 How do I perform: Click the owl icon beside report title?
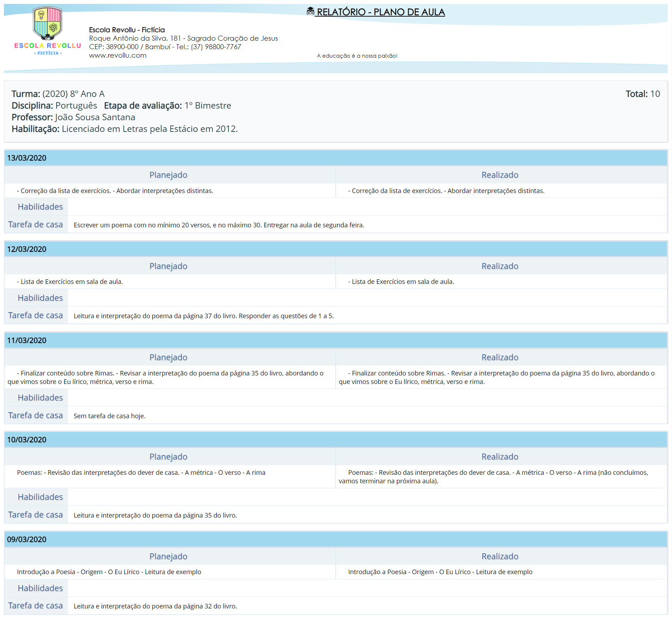[310, 11]
